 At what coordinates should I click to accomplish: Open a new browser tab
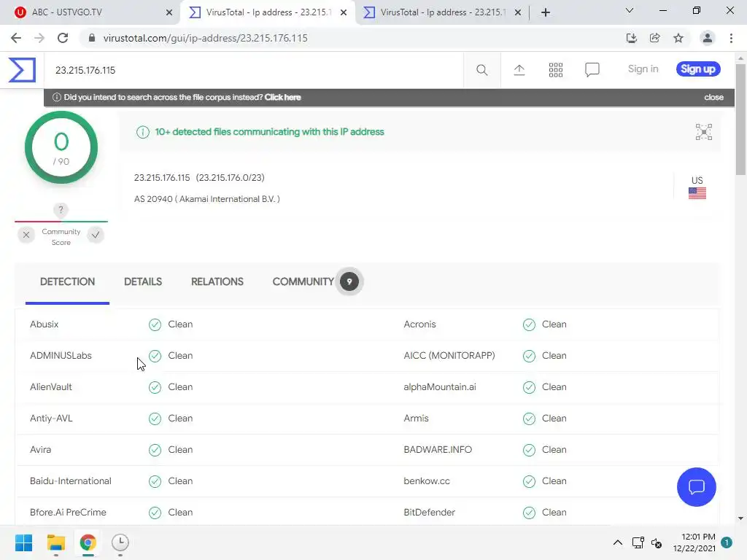tap(546, 12)
